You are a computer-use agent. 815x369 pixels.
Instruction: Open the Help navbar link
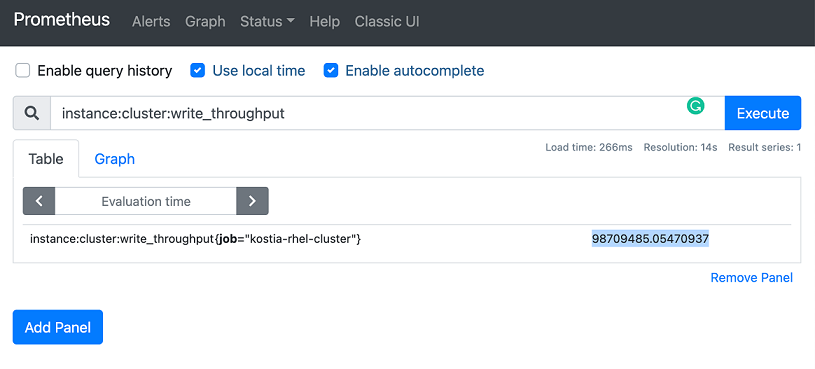(x=324, y=21)
